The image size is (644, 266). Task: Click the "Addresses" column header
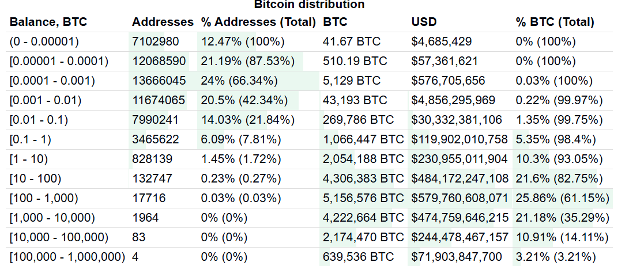point(163,22)
